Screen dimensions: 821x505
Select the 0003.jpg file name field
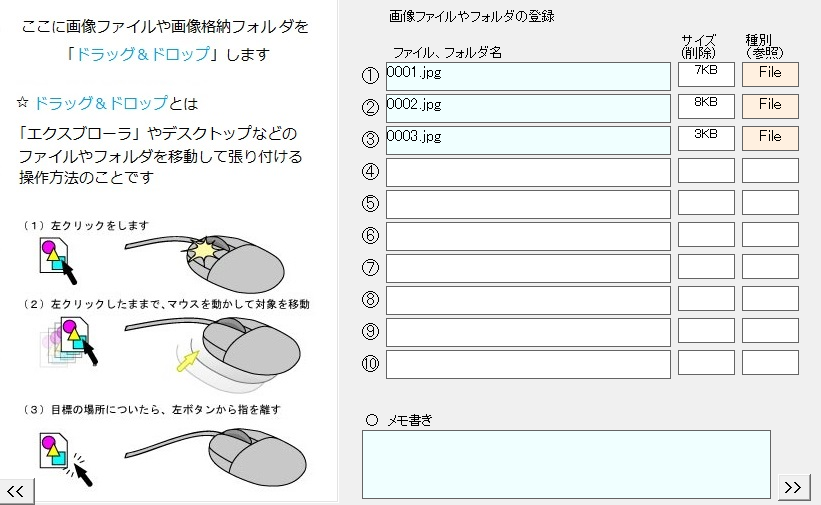(528, 140)
